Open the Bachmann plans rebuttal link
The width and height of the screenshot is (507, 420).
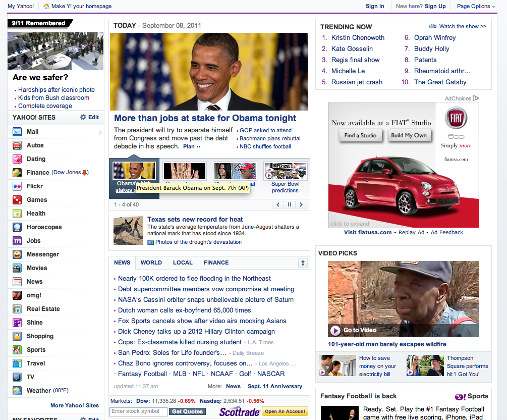click(270, 138)
